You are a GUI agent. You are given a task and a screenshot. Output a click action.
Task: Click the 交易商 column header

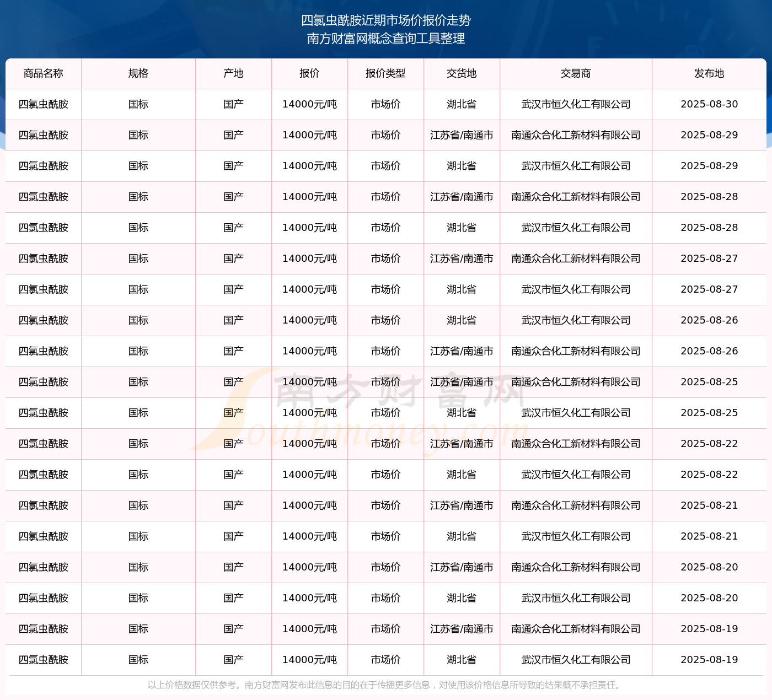[x=576, y=73]
